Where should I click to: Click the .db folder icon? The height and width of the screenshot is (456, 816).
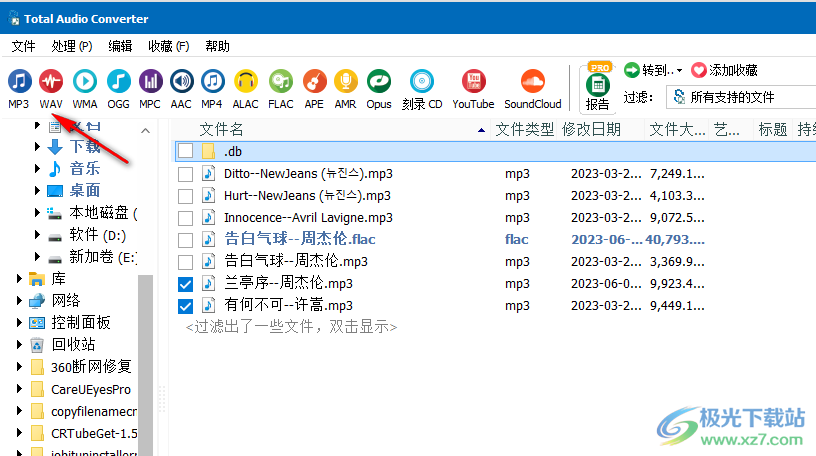coord(209,151)
